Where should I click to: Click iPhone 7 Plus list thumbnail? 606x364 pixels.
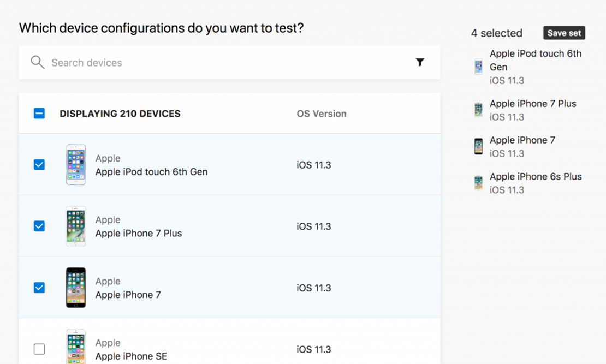point(76,226)
